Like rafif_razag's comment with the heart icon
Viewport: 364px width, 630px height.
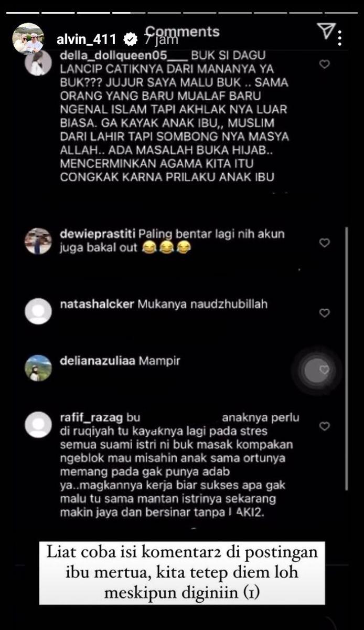click(x=325, y=426)
